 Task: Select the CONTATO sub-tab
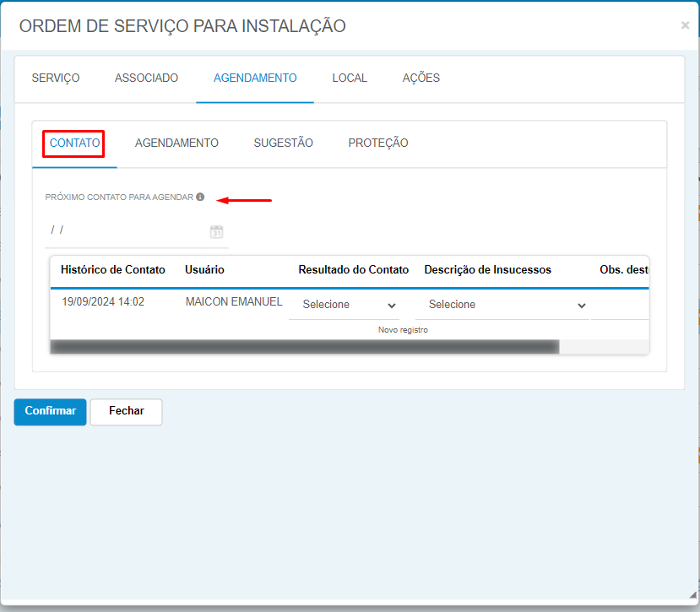coord(74,144)
